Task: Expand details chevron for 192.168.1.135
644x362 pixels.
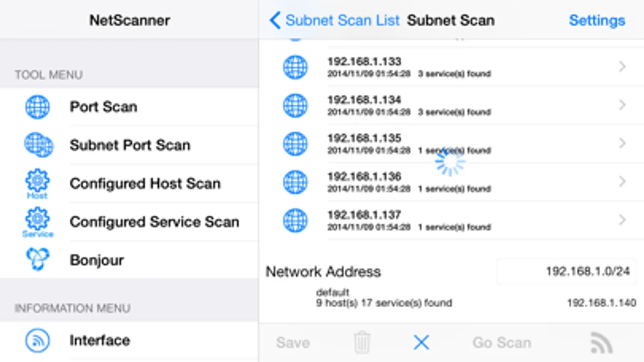Action: 622,143
